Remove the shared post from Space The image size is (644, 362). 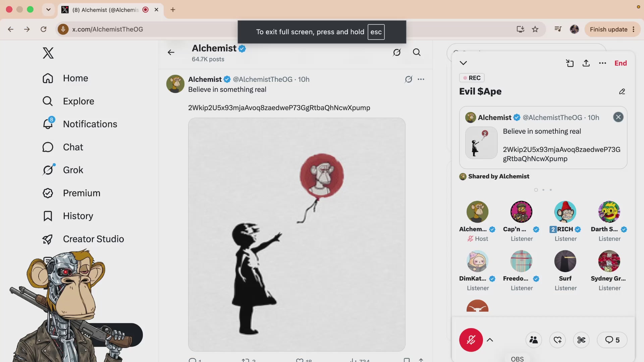tap(618, 117)
